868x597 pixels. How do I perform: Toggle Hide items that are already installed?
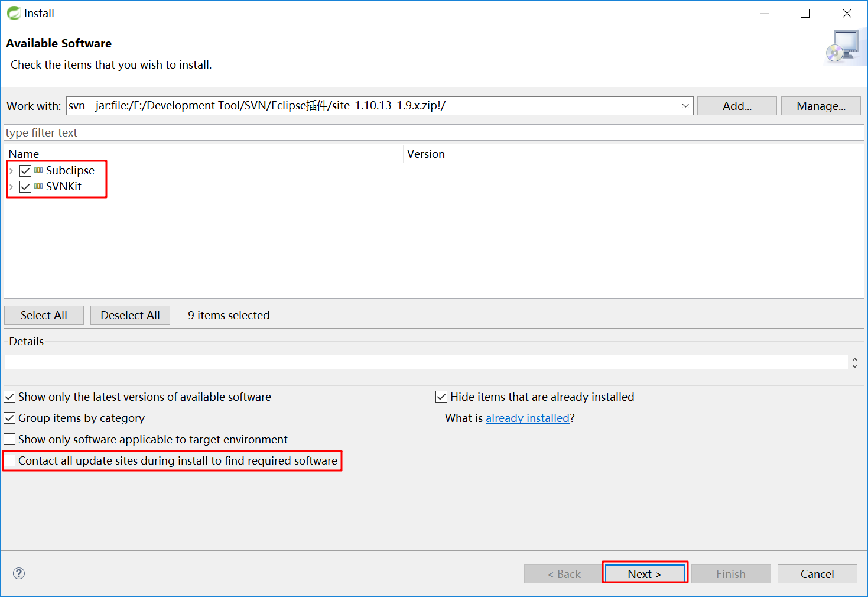coord(441,397)
